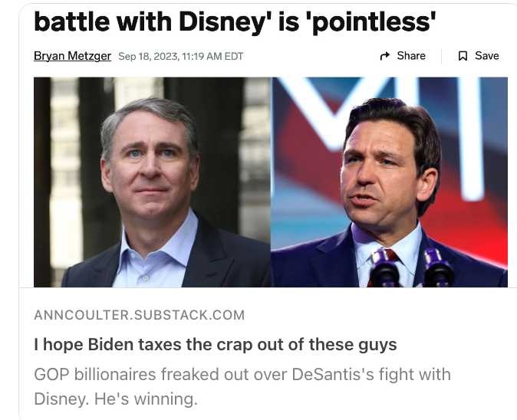The width and height of the screenshot is (517, 420).
Task: Click the divider between Share and Save
Action: [x=442, y=56]
